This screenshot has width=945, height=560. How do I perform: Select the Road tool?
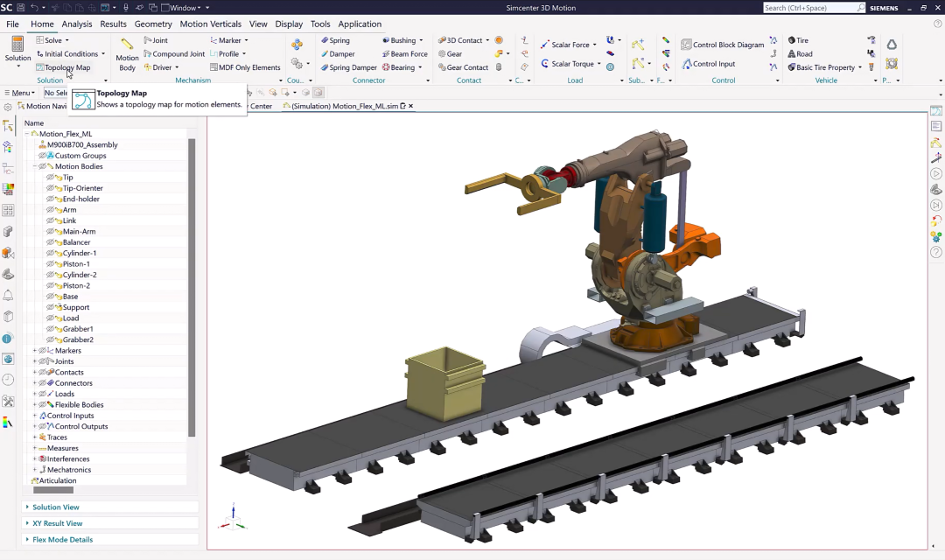[800, 53]
